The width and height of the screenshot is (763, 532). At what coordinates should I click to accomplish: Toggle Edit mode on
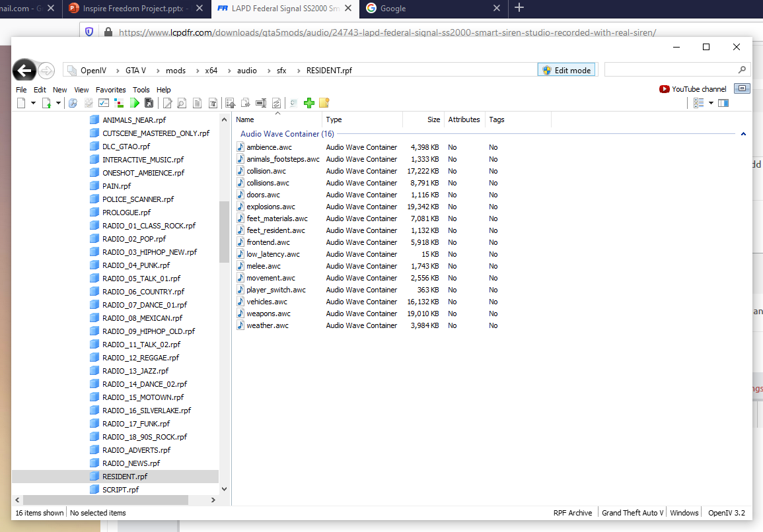[567, 70]
